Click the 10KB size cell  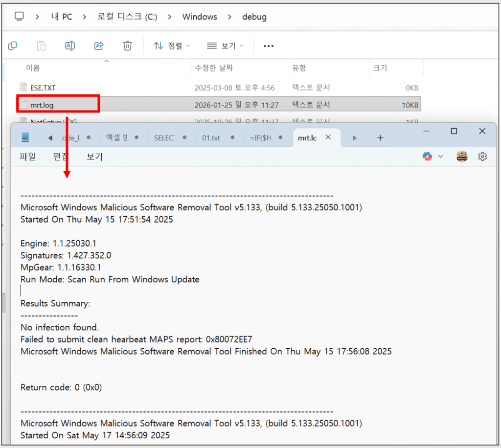click(x=410, y=105)
